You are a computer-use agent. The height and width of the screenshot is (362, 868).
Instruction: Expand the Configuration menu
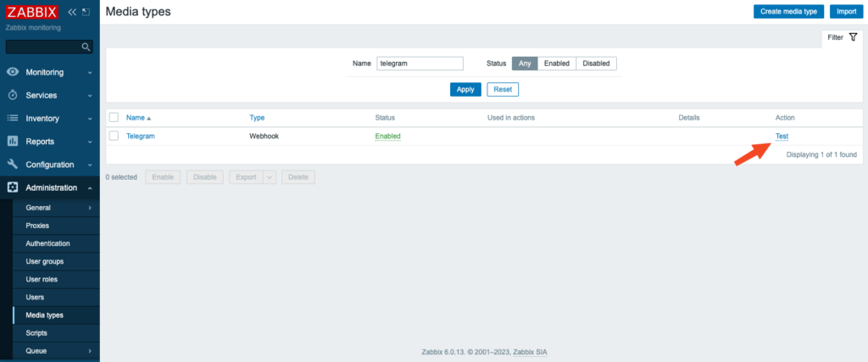[x=90, y=165]
